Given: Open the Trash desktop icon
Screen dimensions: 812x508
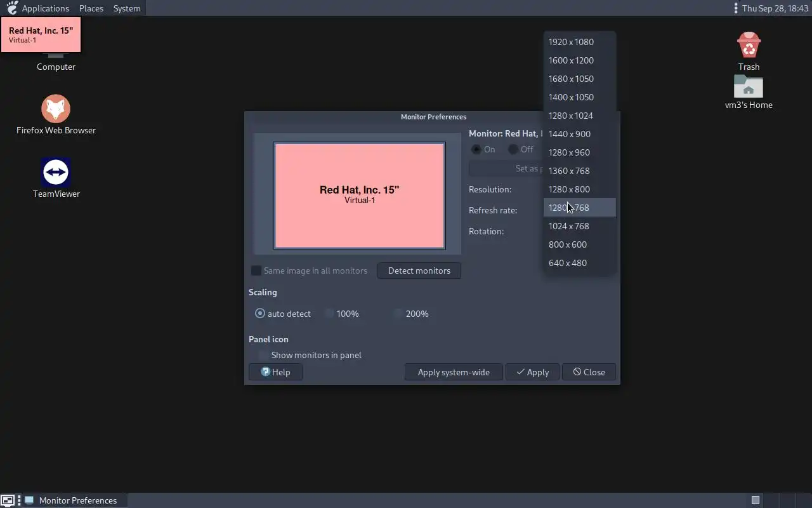Looking at the screenshot, I should [749, 51].
